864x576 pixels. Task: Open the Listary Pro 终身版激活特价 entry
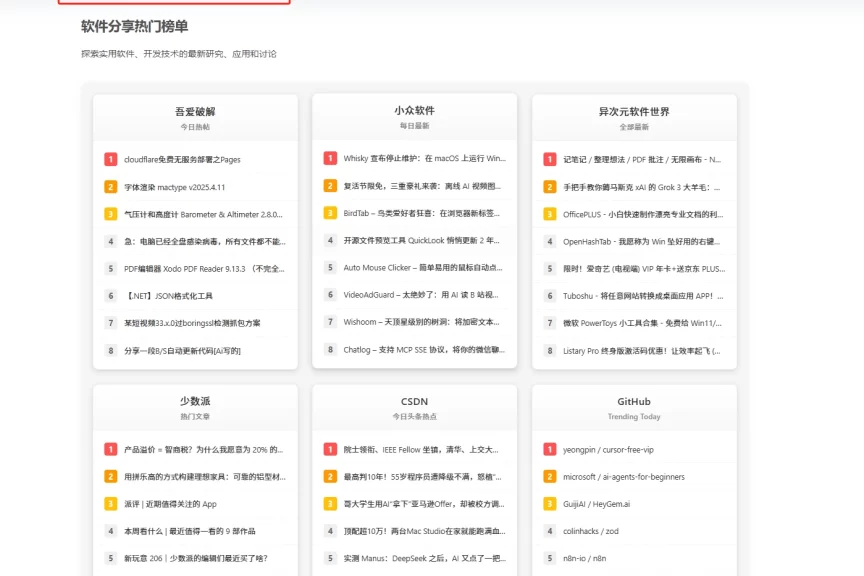pyautogui.click(x=640, y=350)
